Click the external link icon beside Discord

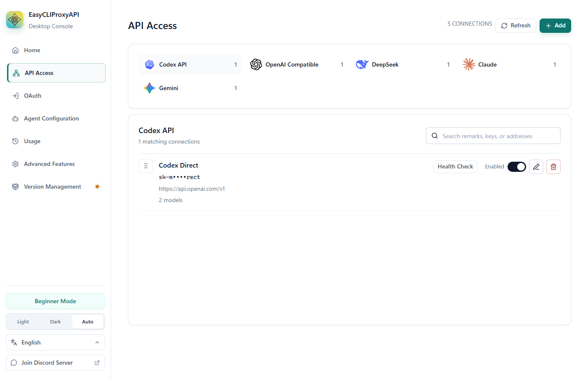pos(97,363)
